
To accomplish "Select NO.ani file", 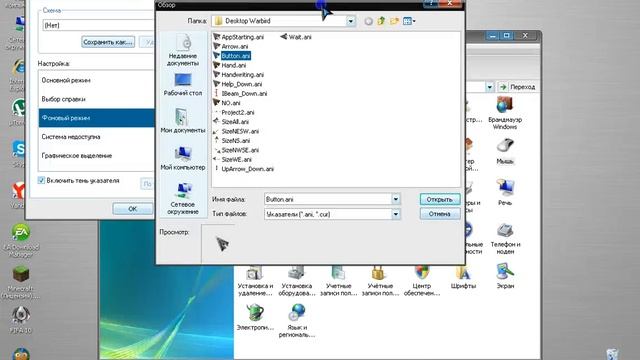I will point(227,103).
